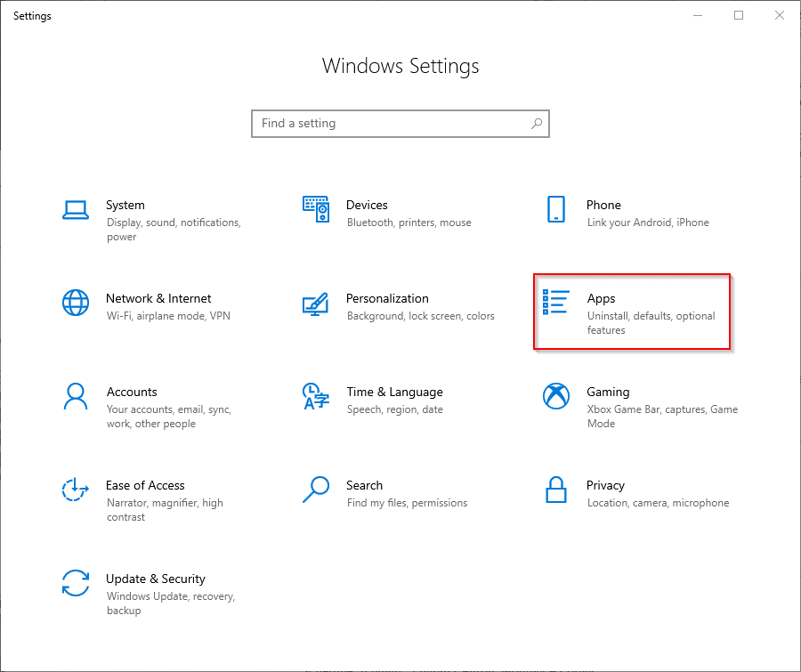Open the Phone settings link
This screenshot has height=672, width=801.
pyautogui.click(x=603, y=205)
